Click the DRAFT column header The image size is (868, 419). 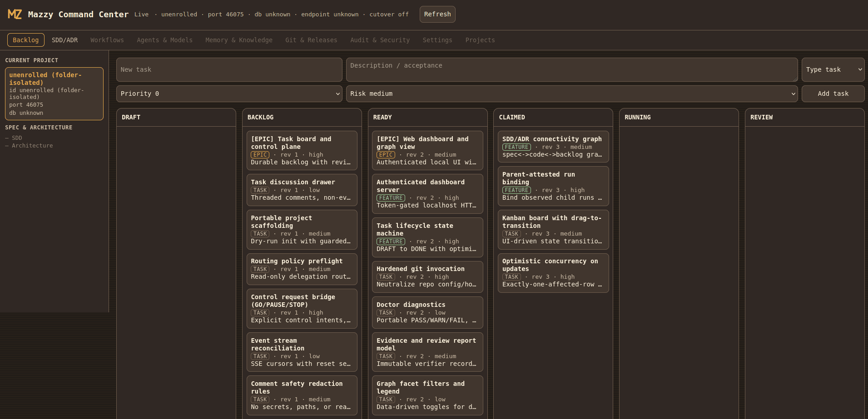tap(131, 117)
